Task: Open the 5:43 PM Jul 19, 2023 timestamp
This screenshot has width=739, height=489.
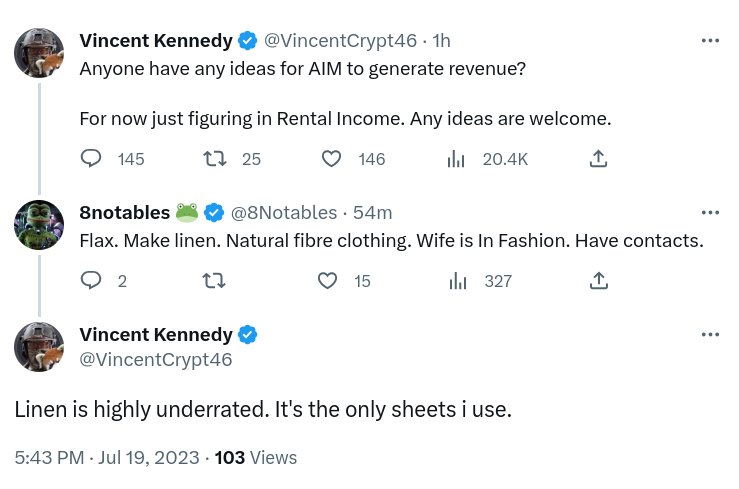Action: 107,457
